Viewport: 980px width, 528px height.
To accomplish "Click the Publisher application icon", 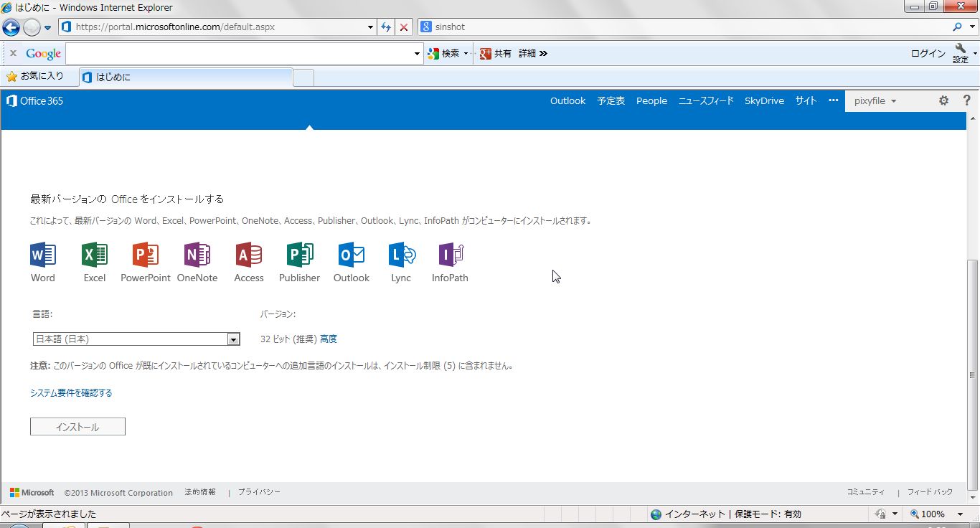I will point(300,255).
